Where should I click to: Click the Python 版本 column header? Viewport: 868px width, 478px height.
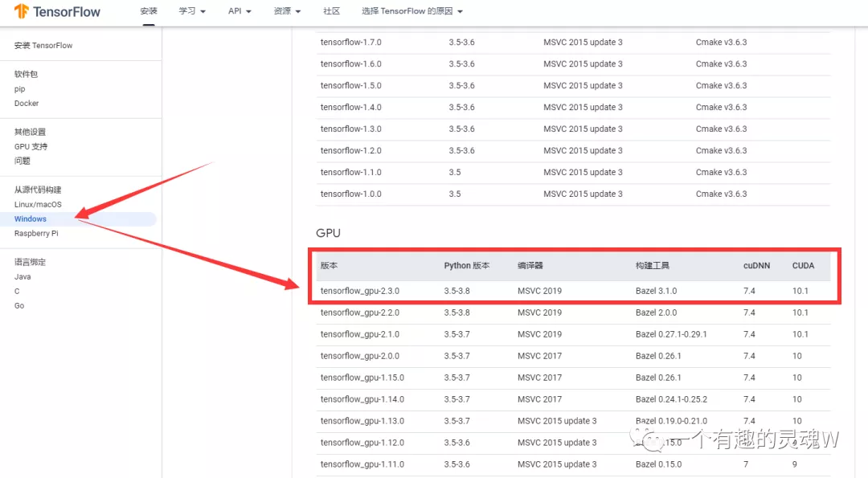point(467,266)
